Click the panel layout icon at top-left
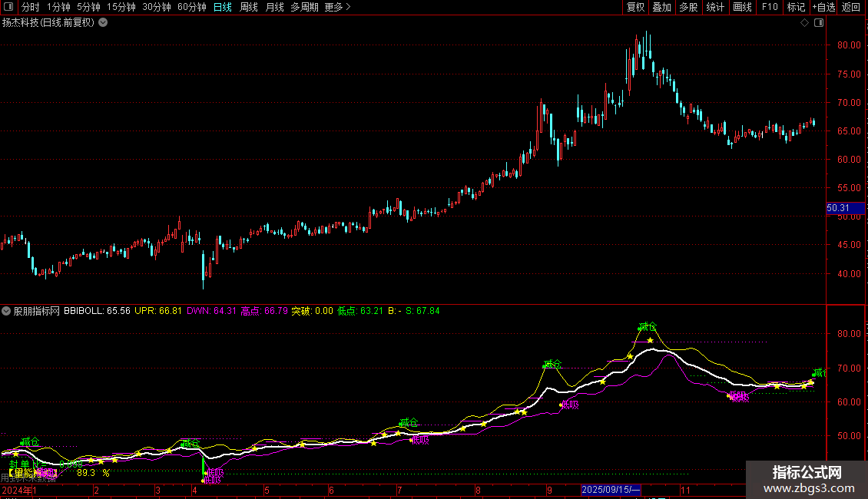This screenshot has width=868, height=499. 8,7
